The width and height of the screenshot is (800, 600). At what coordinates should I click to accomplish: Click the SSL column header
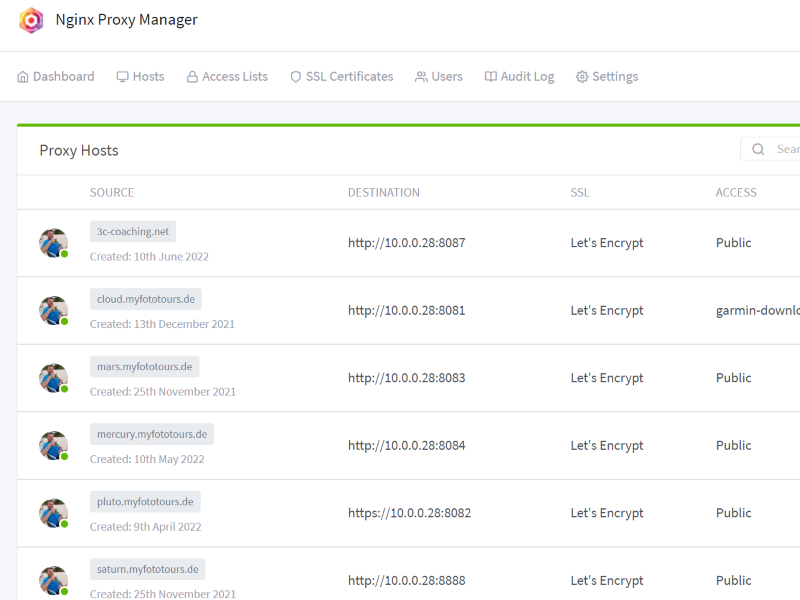(580, 192)
